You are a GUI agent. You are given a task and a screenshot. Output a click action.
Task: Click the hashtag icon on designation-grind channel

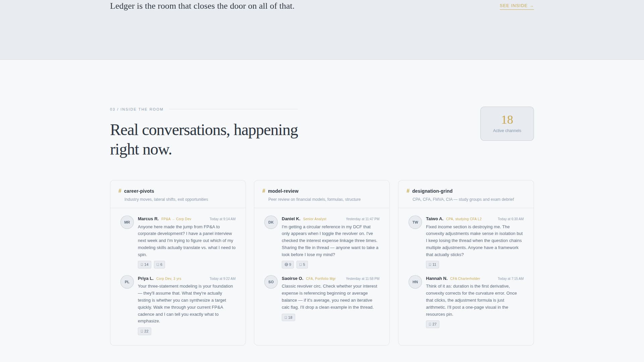click(408, 191)
